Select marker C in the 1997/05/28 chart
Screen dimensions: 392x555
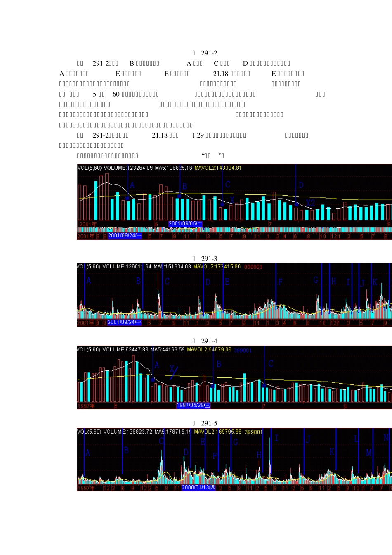271,364
